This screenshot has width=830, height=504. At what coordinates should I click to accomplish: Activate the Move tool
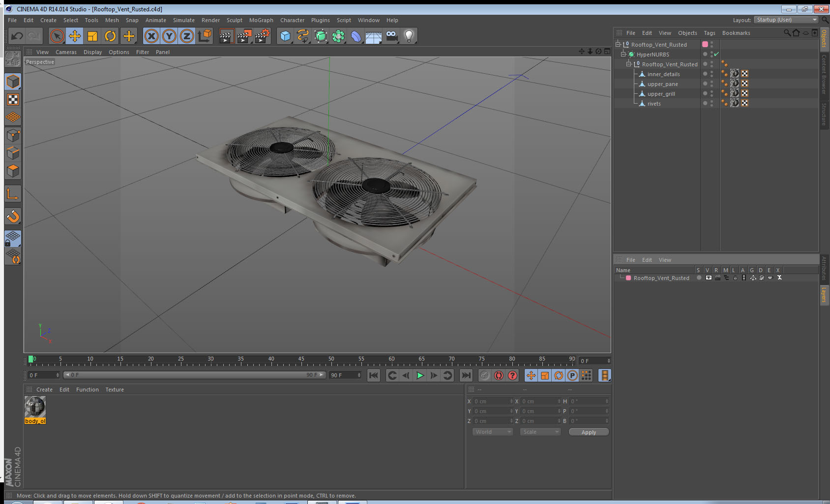(75, 36)
